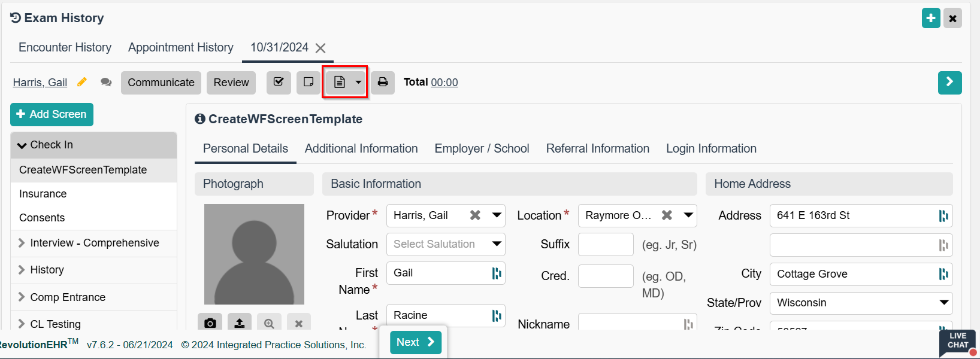
Task: Click the pencil edit icon beside Harris, Gail
Action: click(82, 82)
